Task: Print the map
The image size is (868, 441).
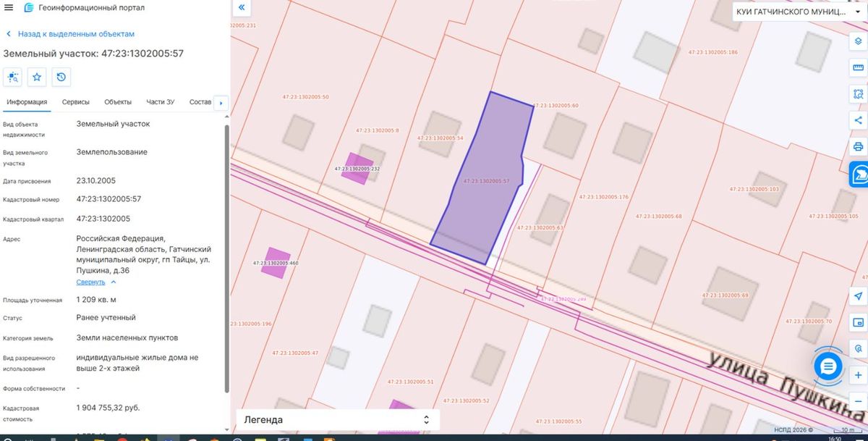Action: (x=859, y=146)
